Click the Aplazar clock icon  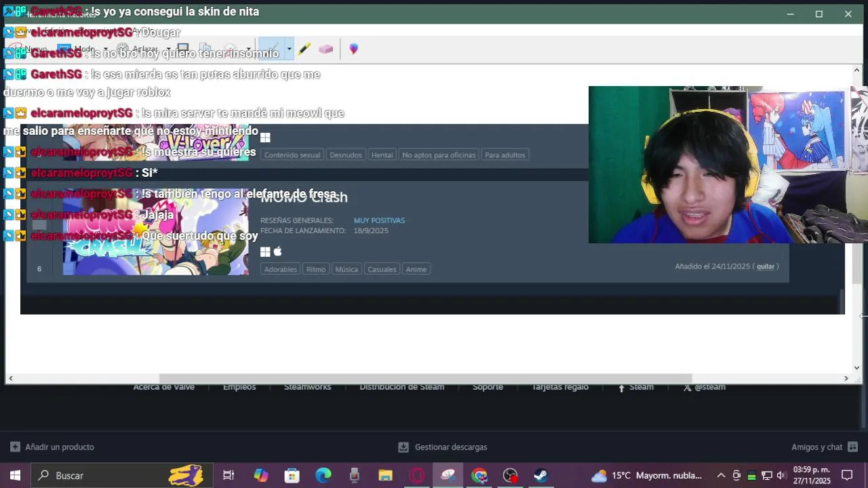(x=123, y=49)
